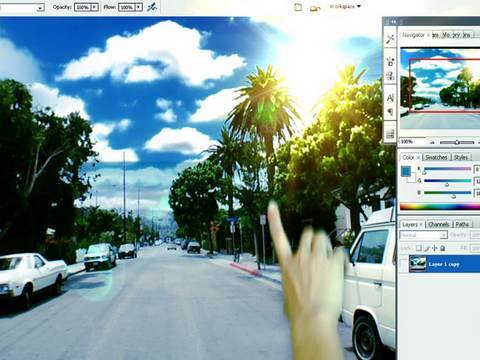480x360 pixels.
Task: Select the Layer 1 copy layer name
Action: [x=444, y=264]
